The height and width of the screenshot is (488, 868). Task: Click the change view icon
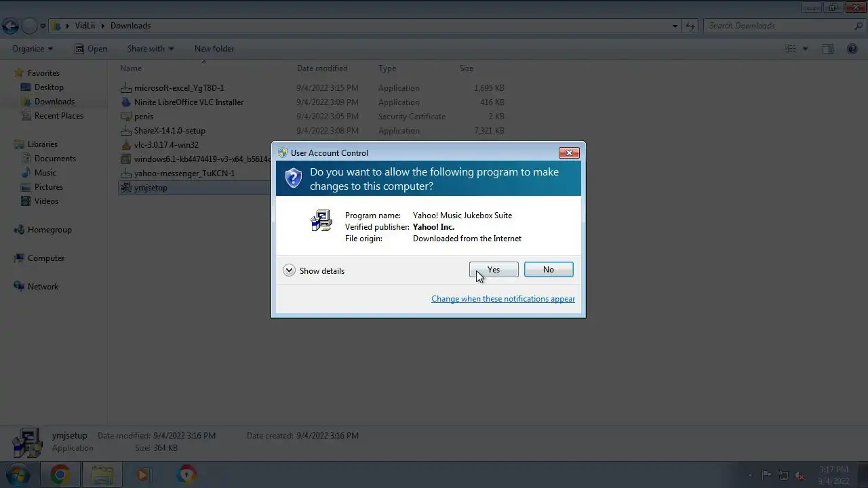[791, 49]
